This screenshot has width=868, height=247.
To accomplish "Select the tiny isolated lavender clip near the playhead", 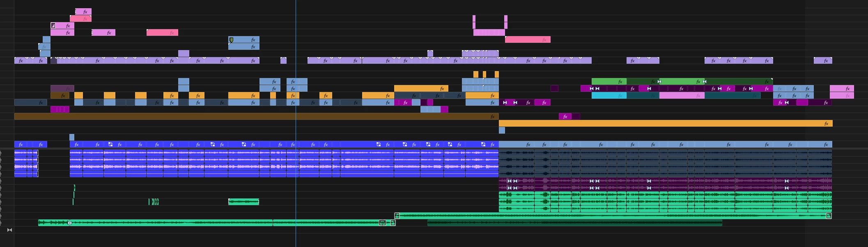I will tap(283, 61).
